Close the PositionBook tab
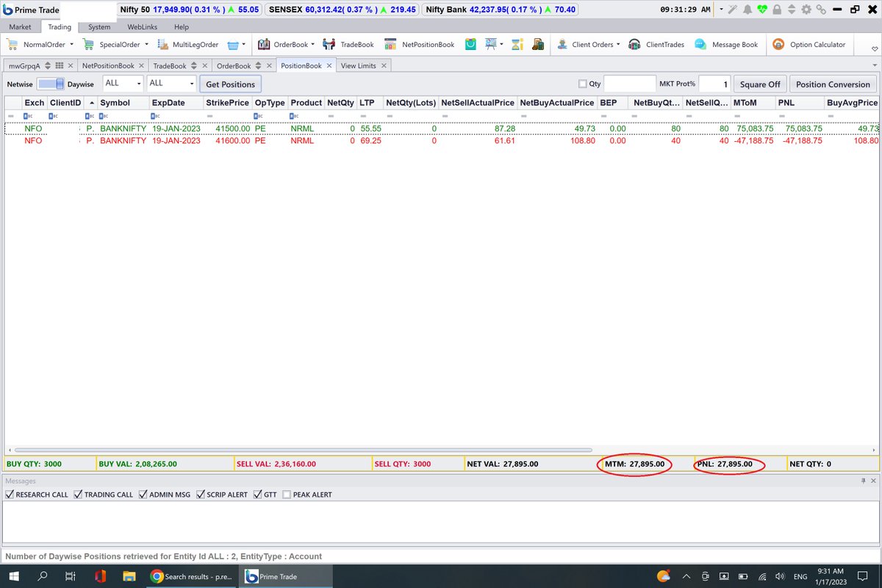 pyautogui.click(x=329, y=65)
